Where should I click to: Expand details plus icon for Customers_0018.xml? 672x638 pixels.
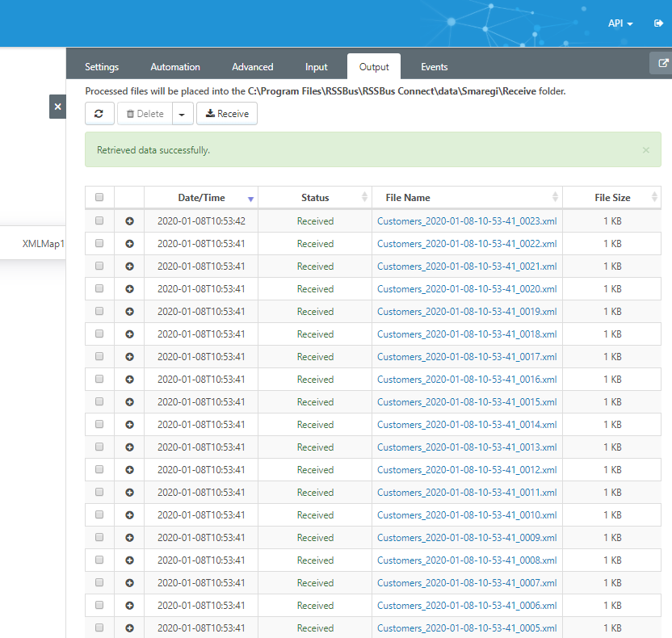point(129,334)
